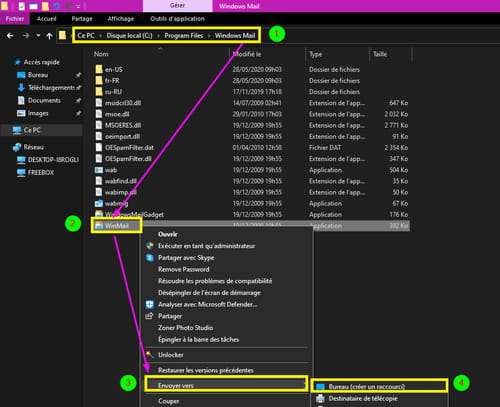
Task: Select the oeimport.dll file icon
Action: (99, 136)
